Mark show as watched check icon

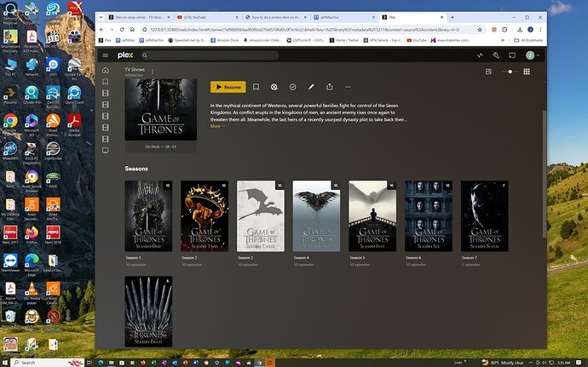click(292, 87)
